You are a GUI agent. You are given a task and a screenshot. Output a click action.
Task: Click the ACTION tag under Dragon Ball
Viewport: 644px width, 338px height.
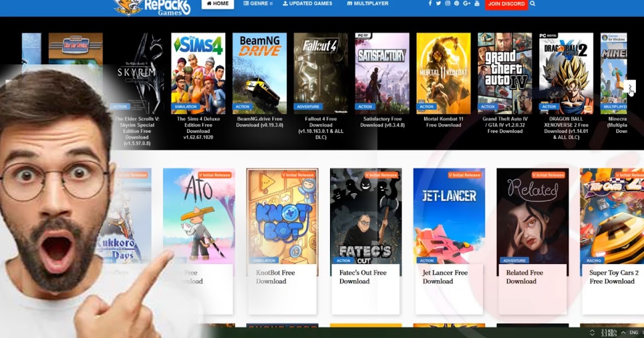(549, 107)
